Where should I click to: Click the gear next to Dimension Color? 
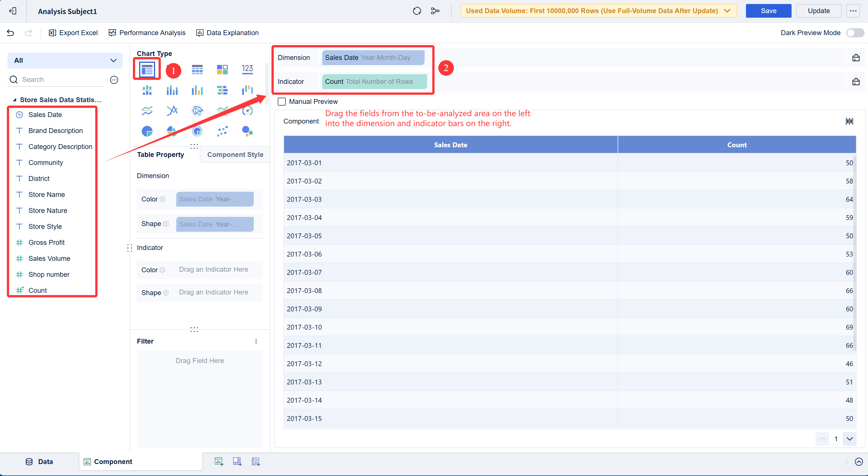point(163,199)
